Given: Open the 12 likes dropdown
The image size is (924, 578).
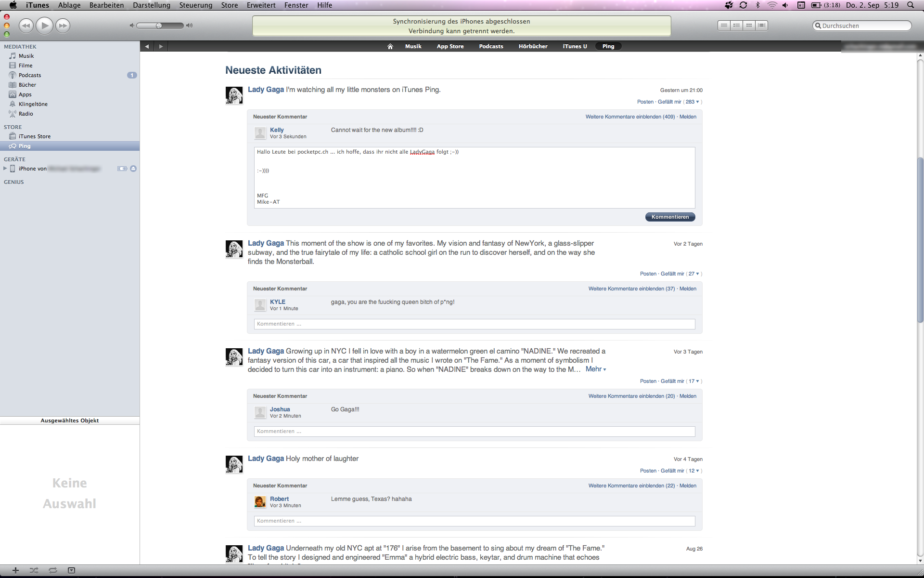Looking at the screenshot, I should point(693,471).
